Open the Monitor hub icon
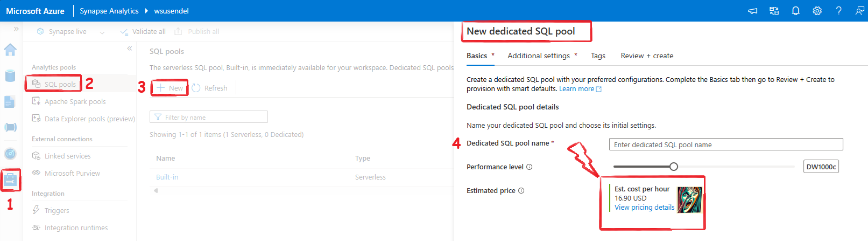This screenshot has width=868, height=241. point(10,154)
